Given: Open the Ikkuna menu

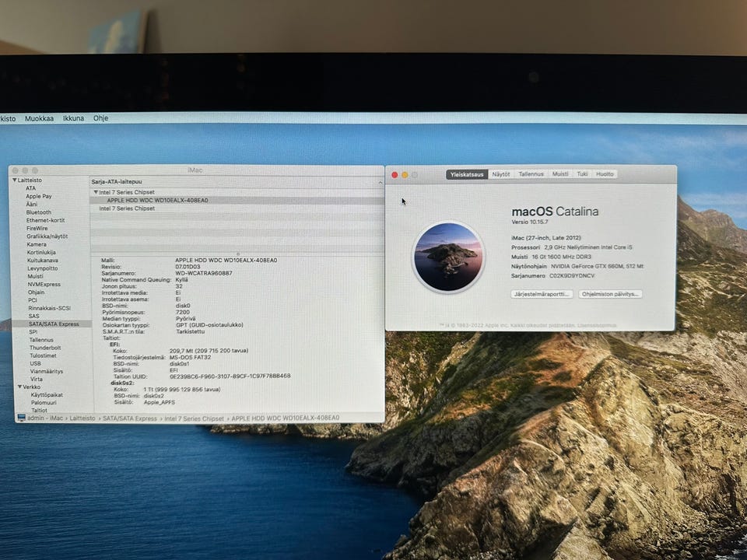Looking at the screenshot, I should tap(73, 118).
